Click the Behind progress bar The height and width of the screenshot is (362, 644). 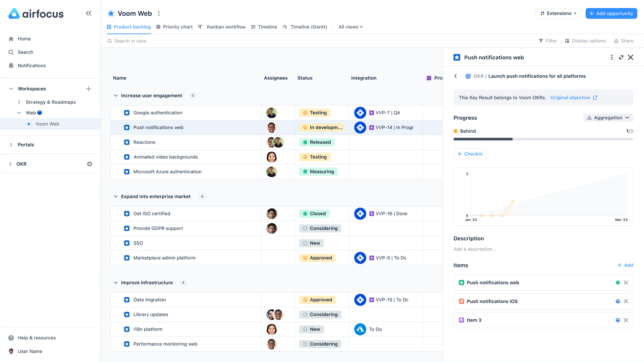point(543,139)
